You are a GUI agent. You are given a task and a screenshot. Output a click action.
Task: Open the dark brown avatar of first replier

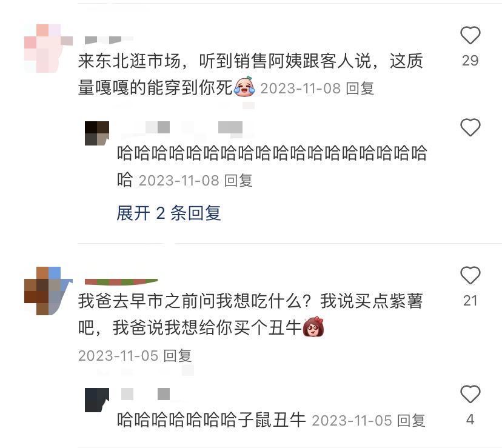coord(97,133)
